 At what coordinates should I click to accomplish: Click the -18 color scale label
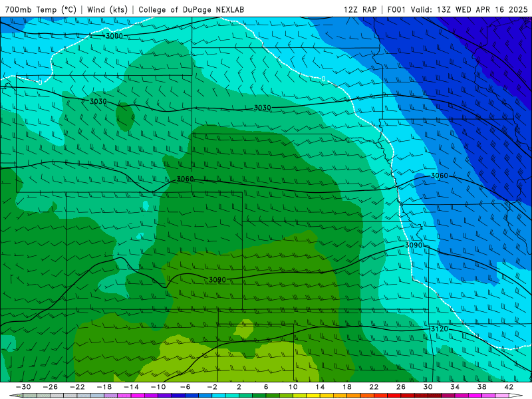[x=104, y=387]
